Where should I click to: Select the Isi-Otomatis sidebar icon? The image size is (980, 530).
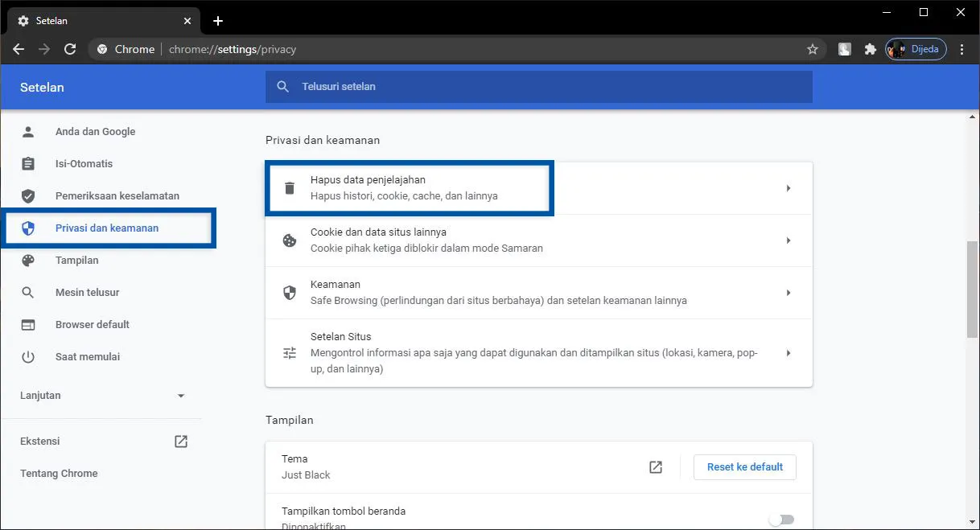(29, 163)
